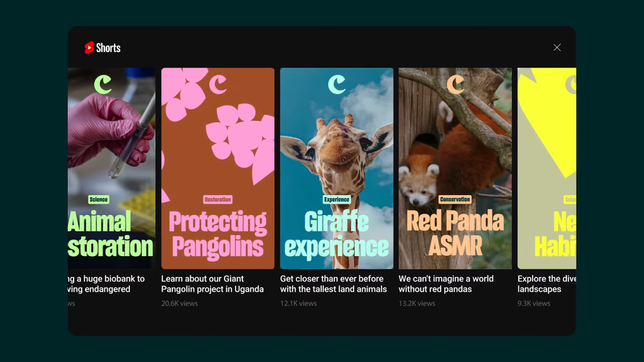Click the green C logo on Science card
This screenshot has width=644, height=362.
(x=103, y=84)
